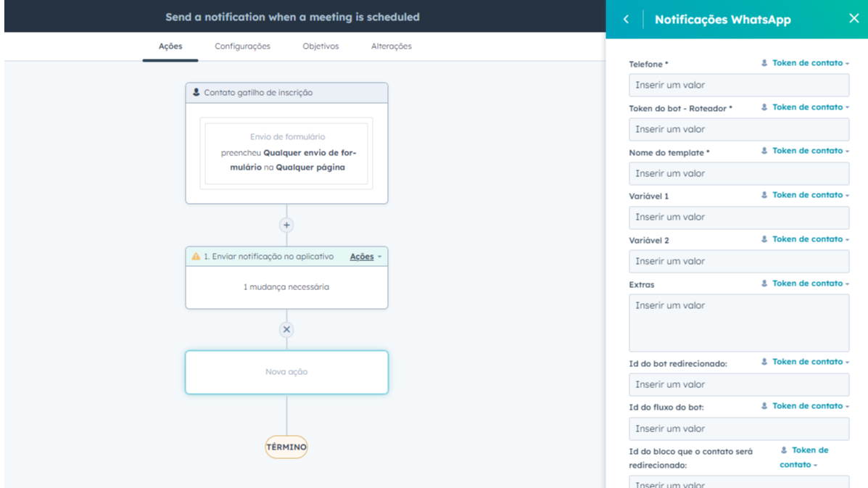Focus the Id do fluxo do bot field

pyautogui.click(x=738, y=429)
